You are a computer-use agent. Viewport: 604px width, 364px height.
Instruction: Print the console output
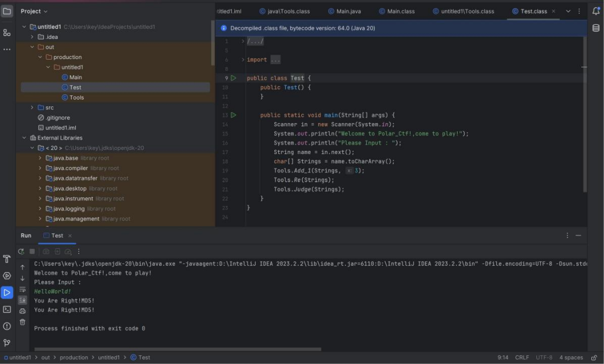(23, 311)
